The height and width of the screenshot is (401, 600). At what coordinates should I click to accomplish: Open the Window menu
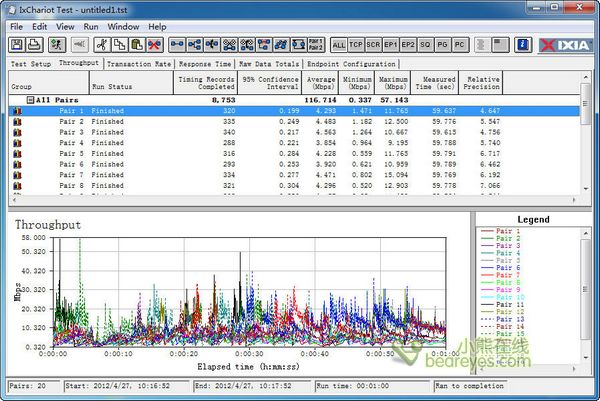pos(123,27)
